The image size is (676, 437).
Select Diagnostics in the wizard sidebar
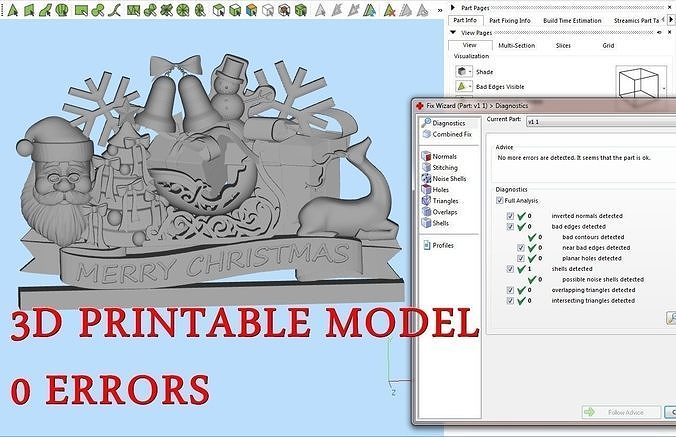pyautogui.click(x=444, y=123)
